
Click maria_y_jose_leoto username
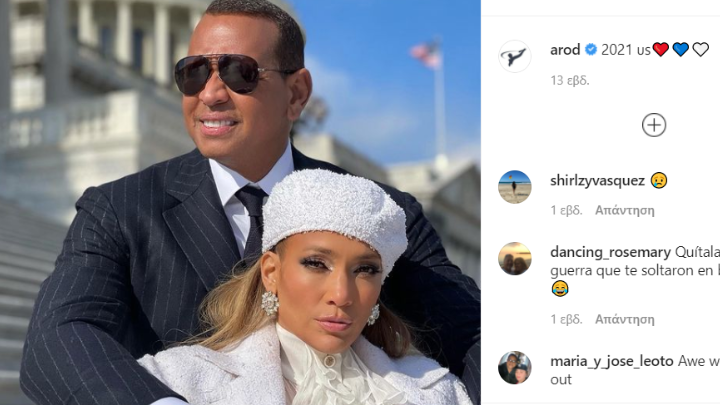click(612, 361)
